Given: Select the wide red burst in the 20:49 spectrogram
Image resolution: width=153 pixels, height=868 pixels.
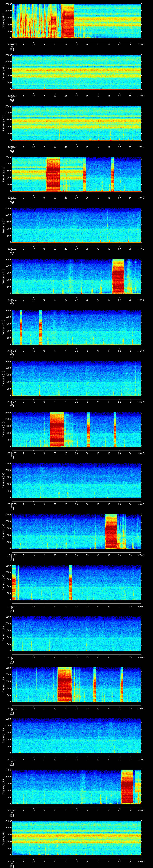Looking at the screenshot, I should click(x=65, y=685).
